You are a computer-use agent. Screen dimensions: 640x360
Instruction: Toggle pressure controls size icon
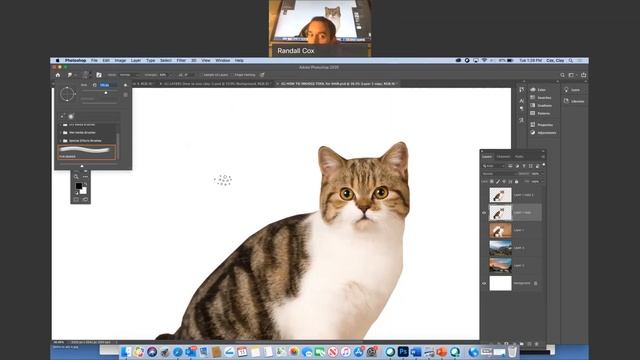coord(262,75)
